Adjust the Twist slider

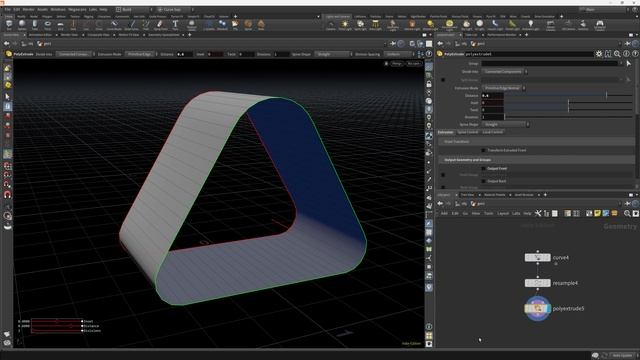pos(568,110)
